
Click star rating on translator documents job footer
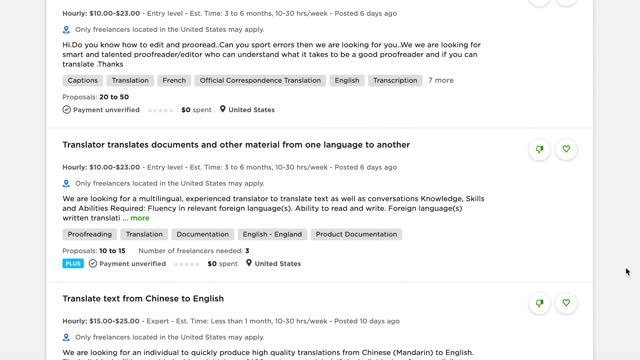tap(187, 264)
